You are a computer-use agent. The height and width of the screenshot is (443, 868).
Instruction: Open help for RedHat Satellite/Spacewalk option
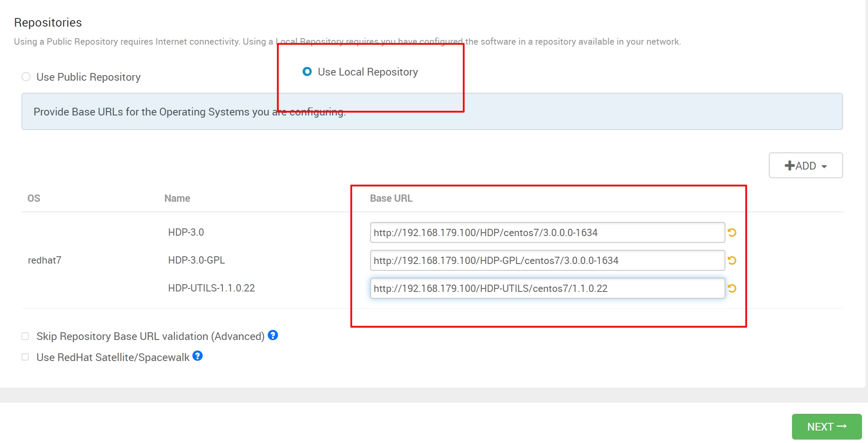(197, 355)
